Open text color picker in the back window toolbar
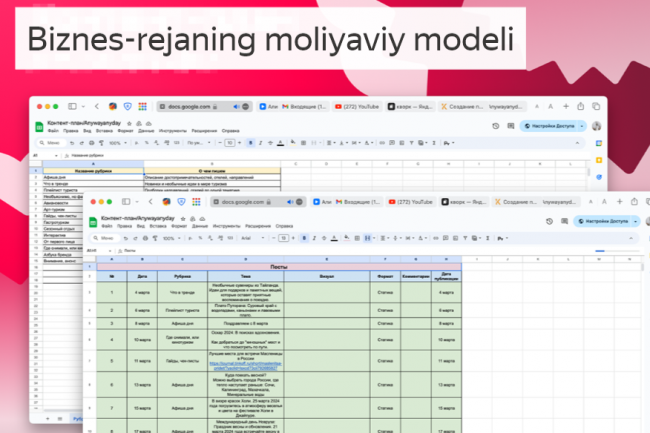The image size is (650, 433). pyautogui.click(x=280, y=143)
